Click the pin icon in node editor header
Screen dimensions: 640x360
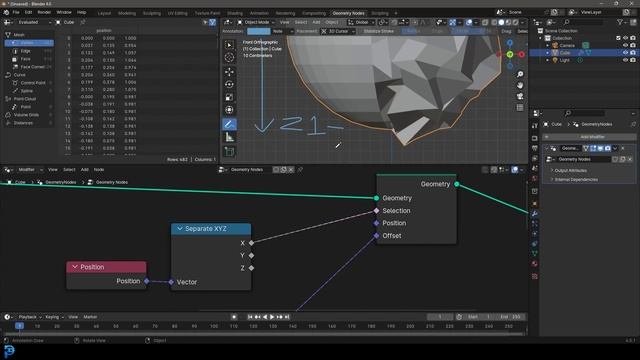(300, 169)
